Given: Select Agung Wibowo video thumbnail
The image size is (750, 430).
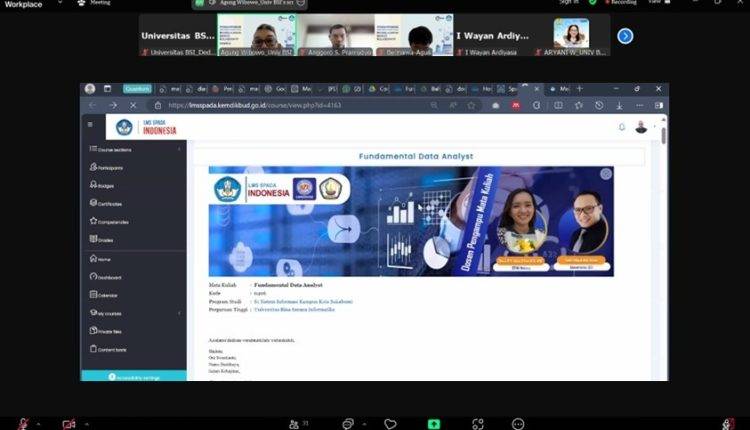Looking at the screenshot, I should [x=256, y=34].
